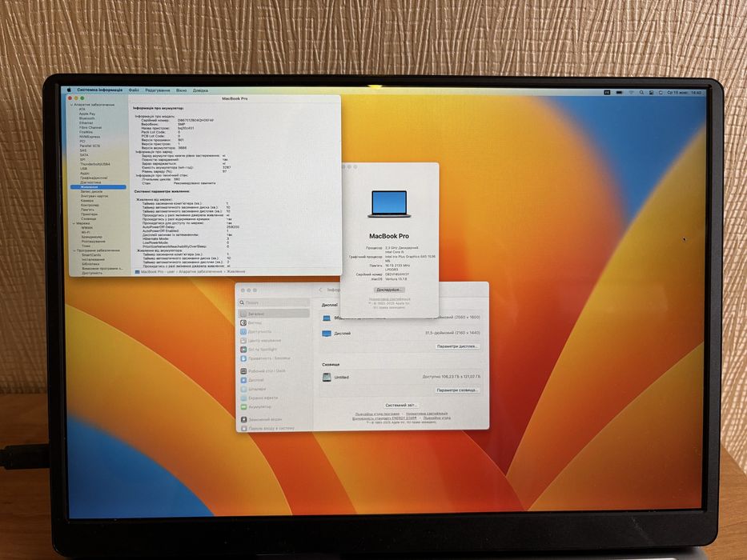
Task: Select Центр керування icon in Settings sidebar
Action: tap(243, 341)
